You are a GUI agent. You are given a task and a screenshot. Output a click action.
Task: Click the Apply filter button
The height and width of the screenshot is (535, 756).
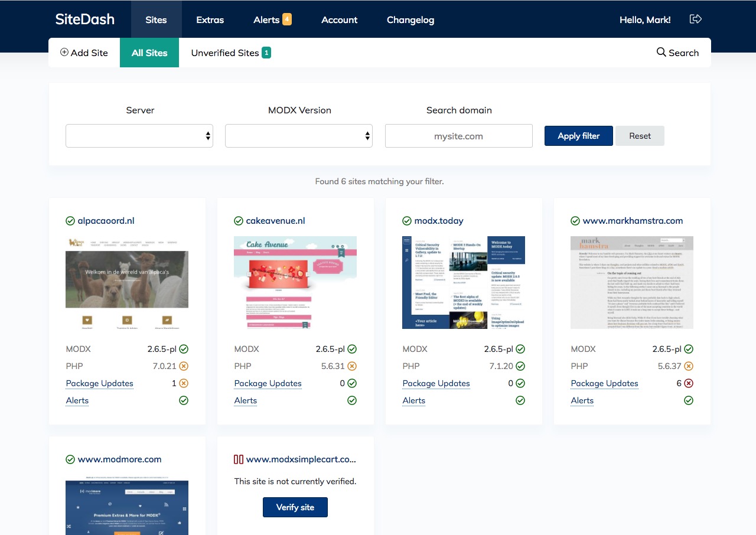[578, 135]
